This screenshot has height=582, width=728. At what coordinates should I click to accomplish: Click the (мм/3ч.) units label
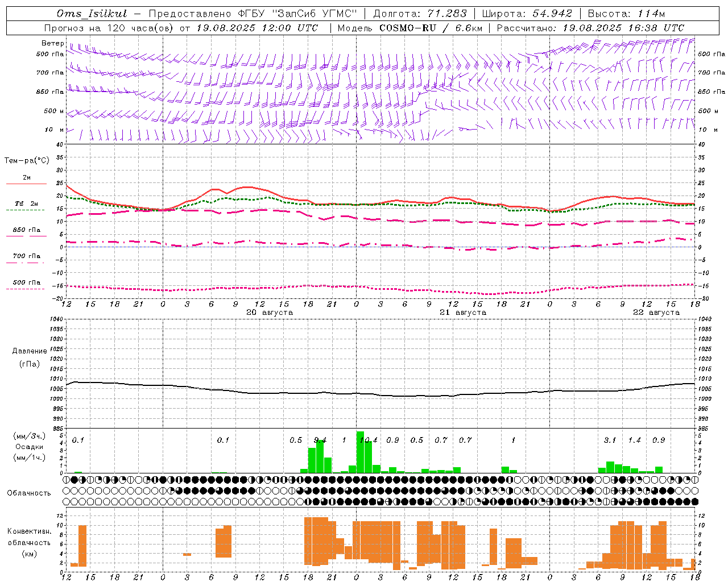[29, 436]
